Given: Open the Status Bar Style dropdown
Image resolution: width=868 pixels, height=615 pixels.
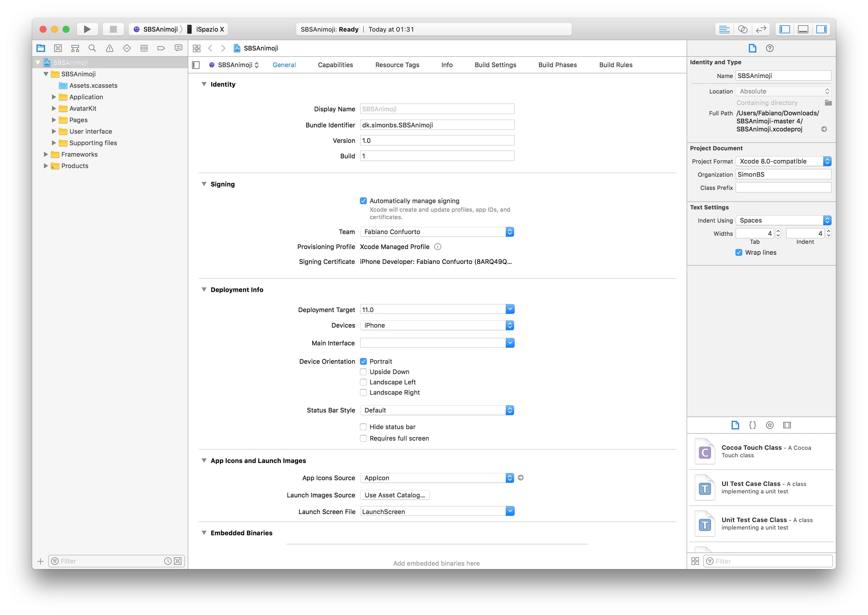Looking at the screenshot, I should 437,410.
